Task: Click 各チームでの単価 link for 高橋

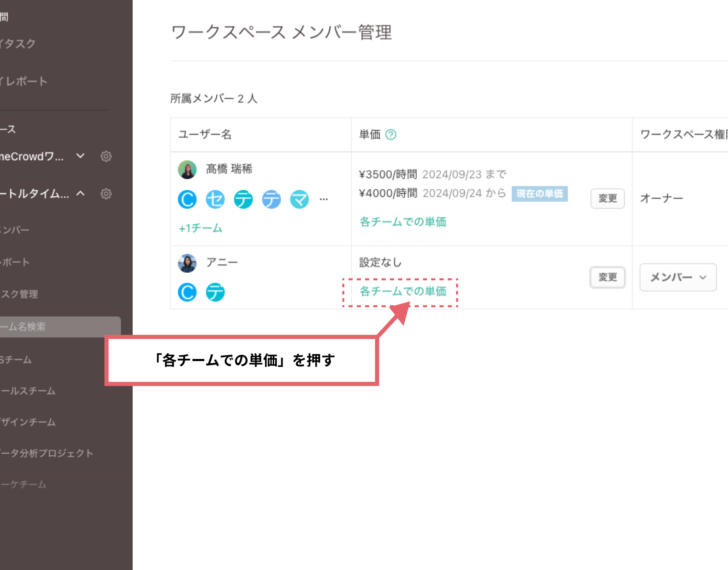Action: coord(403,222)
